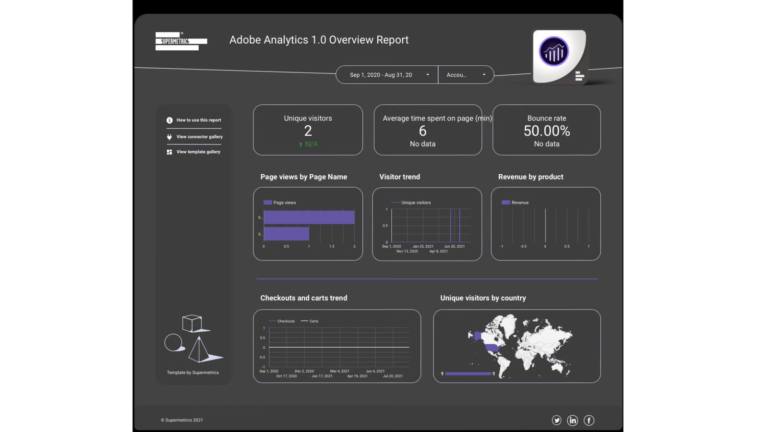
Task: Click the Page views legend swatch
Action: pos(267,202)
